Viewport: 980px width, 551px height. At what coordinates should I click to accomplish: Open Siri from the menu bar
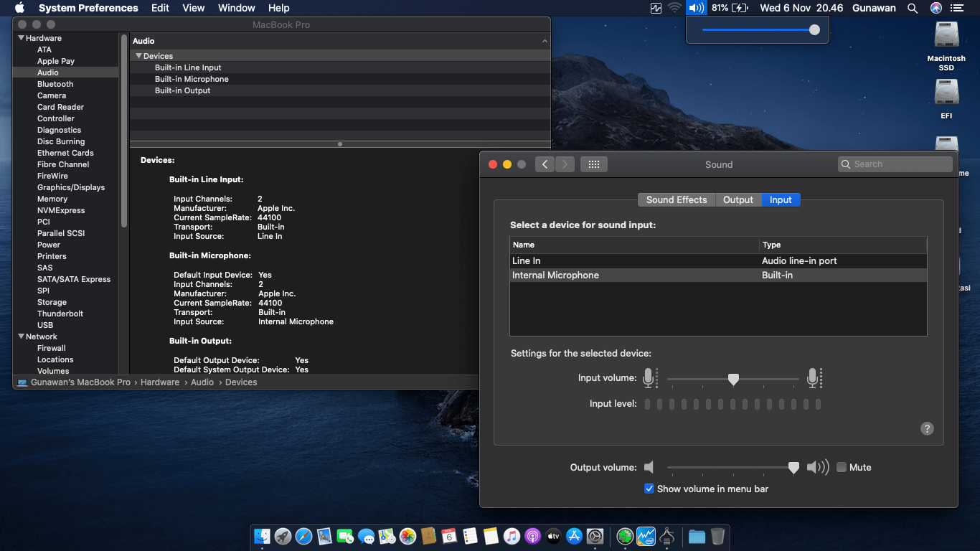[936, 8]
